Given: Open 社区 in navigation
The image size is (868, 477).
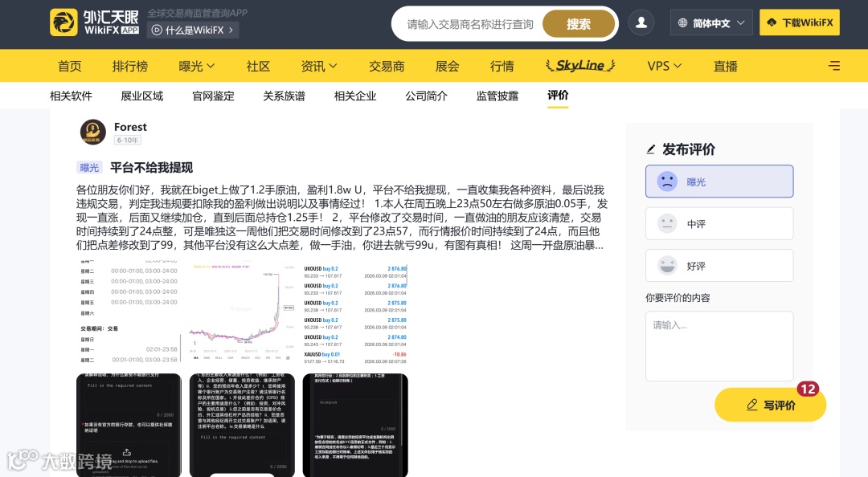Looking at the screenshot, I should pos(258,66).
